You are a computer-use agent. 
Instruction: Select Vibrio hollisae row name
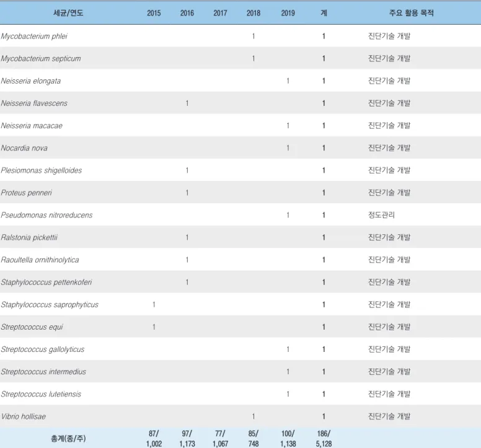tap(24, 417)
